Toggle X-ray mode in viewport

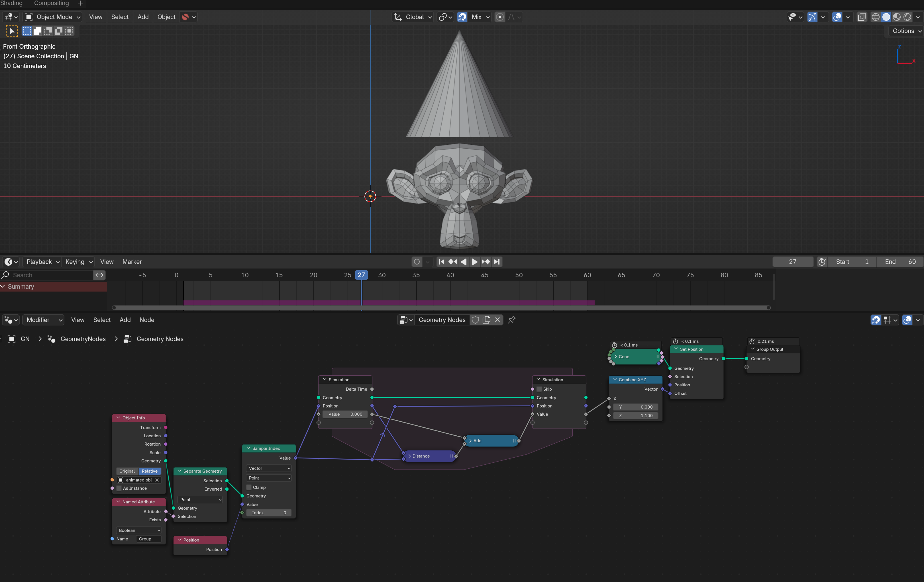pos(862,17)
